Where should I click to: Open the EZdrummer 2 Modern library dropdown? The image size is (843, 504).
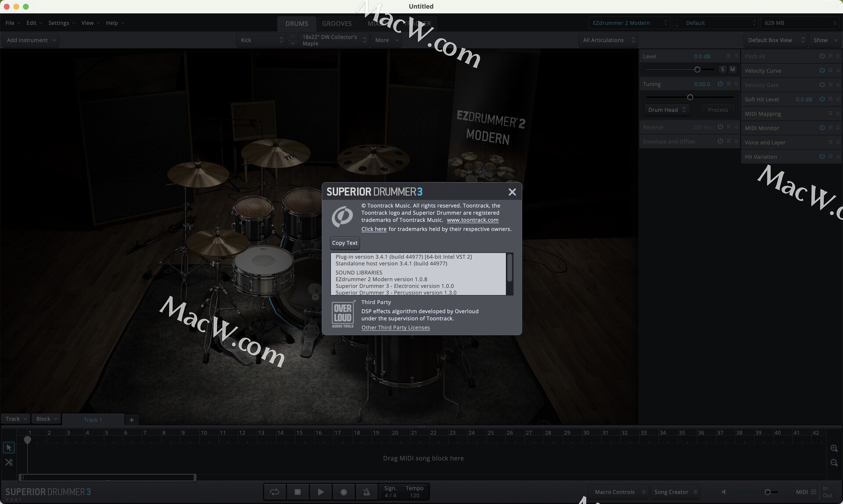(629, 23)
